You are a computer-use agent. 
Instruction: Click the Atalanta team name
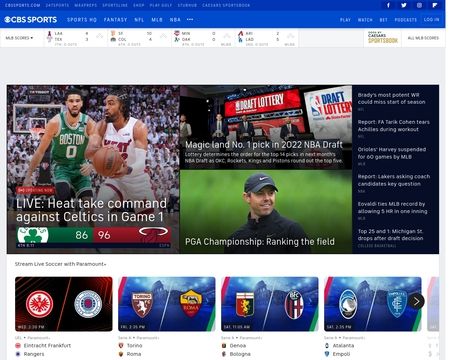click(343, 346)
